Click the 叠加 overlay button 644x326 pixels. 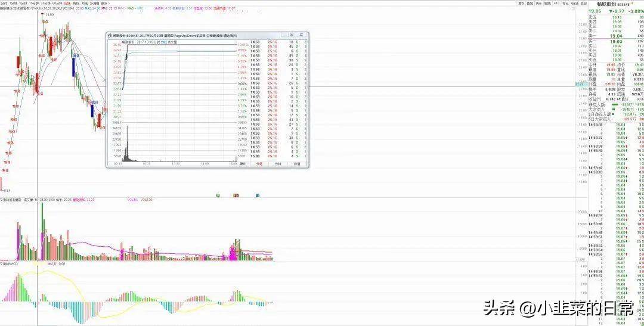click(x=530, y=4)
